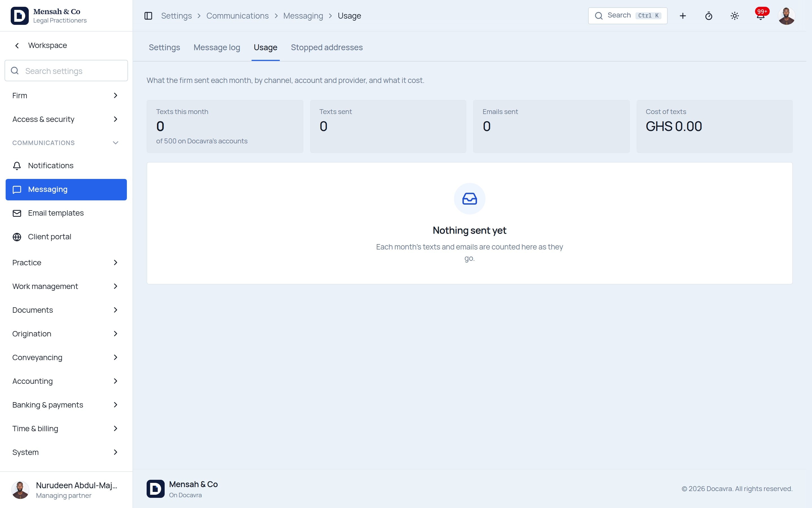Open the timer stopwatch icon
The height and width of the screenshot is (508, 812).
point(708,16)
